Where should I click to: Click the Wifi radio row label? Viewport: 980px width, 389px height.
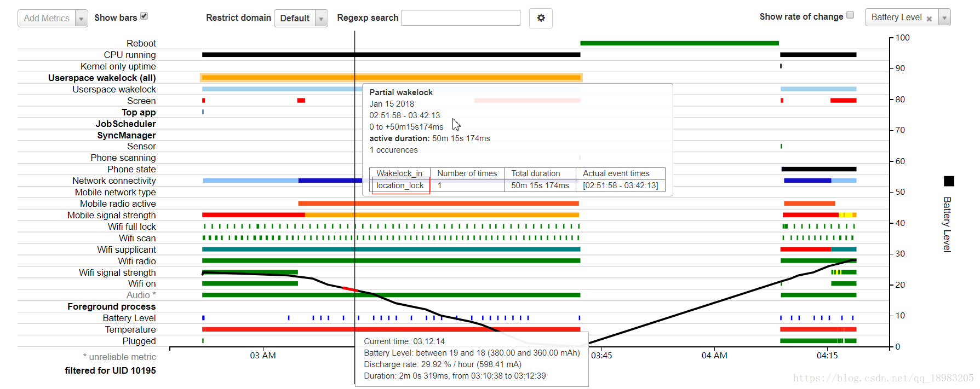(137, 261)
